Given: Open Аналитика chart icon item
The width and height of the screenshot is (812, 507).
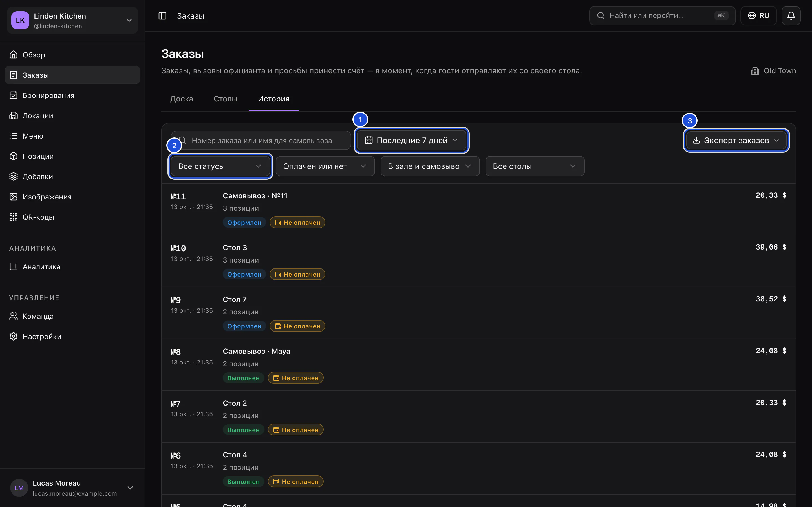Looking at the screenshot, I should tap(72, 266).
